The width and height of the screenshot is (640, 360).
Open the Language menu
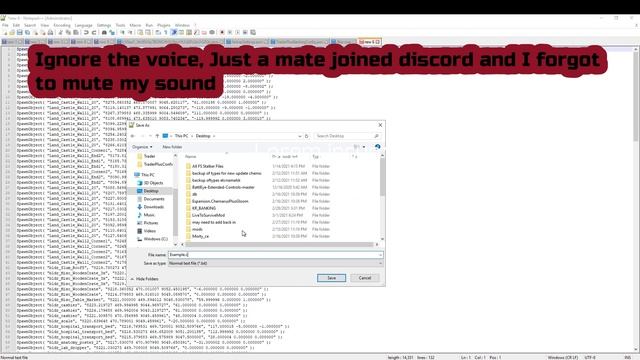coord(84,25)
